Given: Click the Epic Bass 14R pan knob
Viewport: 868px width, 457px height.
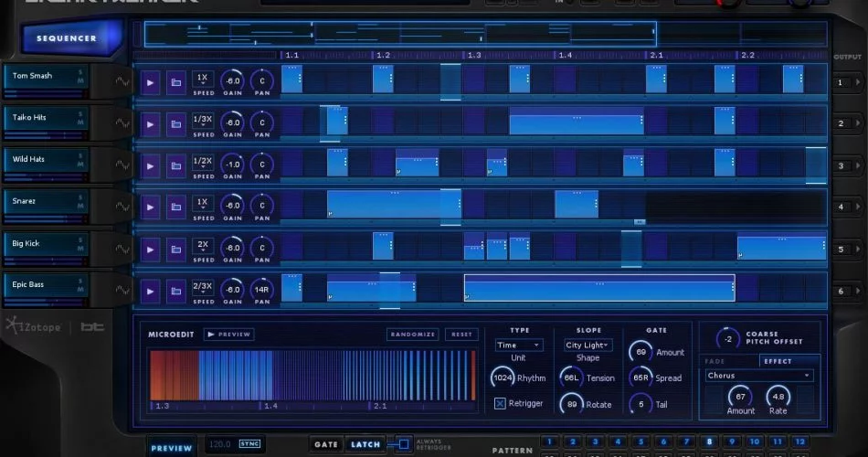Looking at the screenshot, I should coord(262,289).
